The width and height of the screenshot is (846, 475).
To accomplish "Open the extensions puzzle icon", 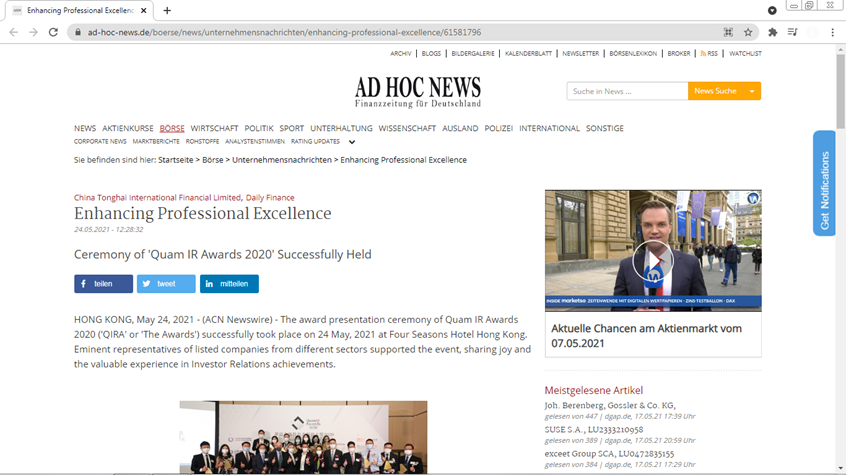I will pos(773,32).
